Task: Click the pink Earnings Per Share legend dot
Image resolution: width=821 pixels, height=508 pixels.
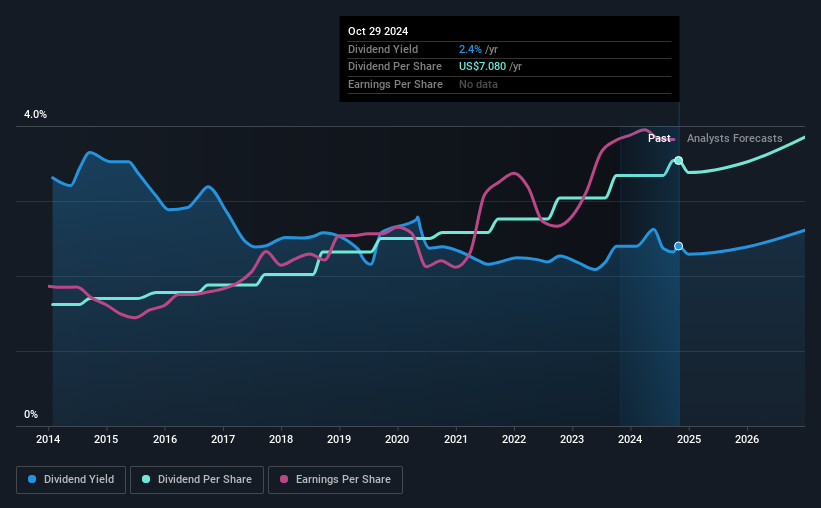Action: coord(284,479)
